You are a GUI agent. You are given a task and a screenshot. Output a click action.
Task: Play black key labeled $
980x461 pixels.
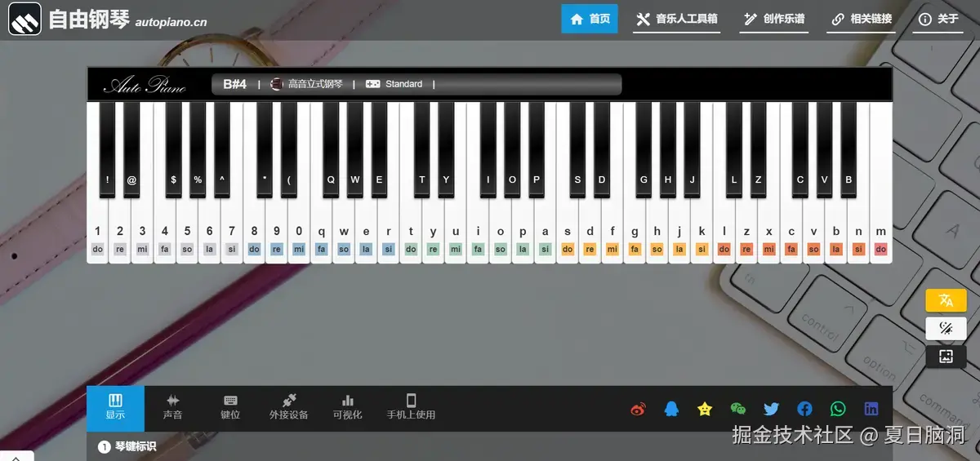173,149
